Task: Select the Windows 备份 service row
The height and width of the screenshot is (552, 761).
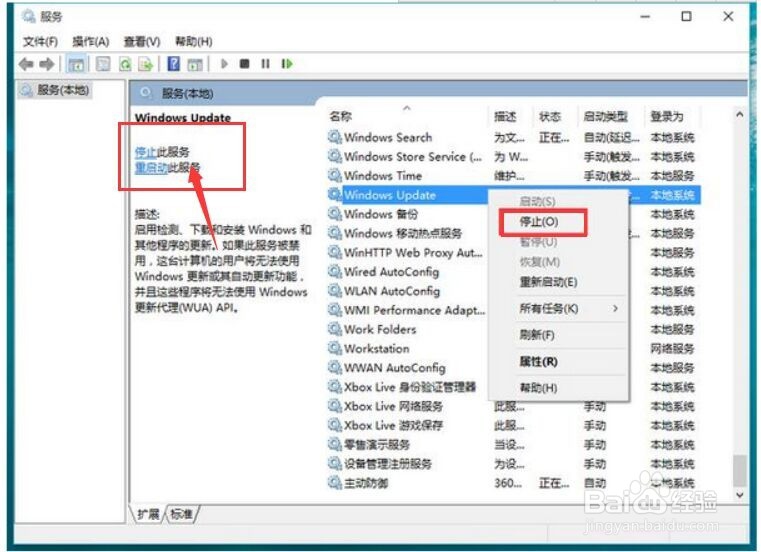Action: [x=513, y=214]
